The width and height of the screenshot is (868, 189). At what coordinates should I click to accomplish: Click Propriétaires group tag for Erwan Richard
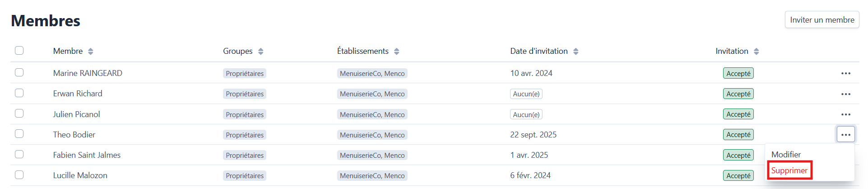tap(245, 94)
